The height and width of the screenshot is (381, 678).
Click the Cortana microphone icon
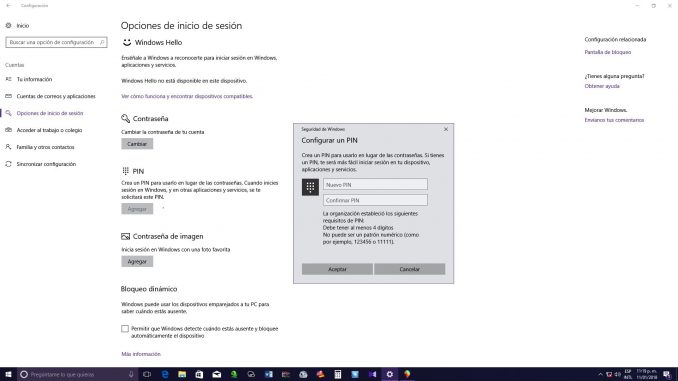pyautogui.click(x=131, y=374)
